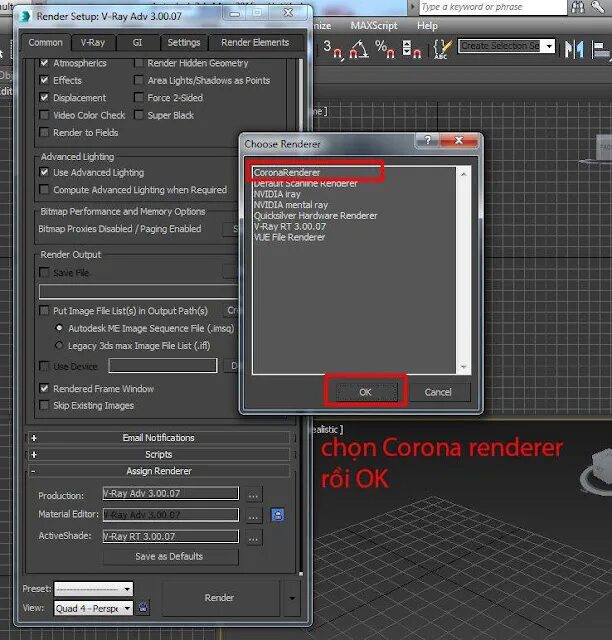Open the MAXScript menu
The height and width of the screenshot is (640, 612).
click(374, 26)
